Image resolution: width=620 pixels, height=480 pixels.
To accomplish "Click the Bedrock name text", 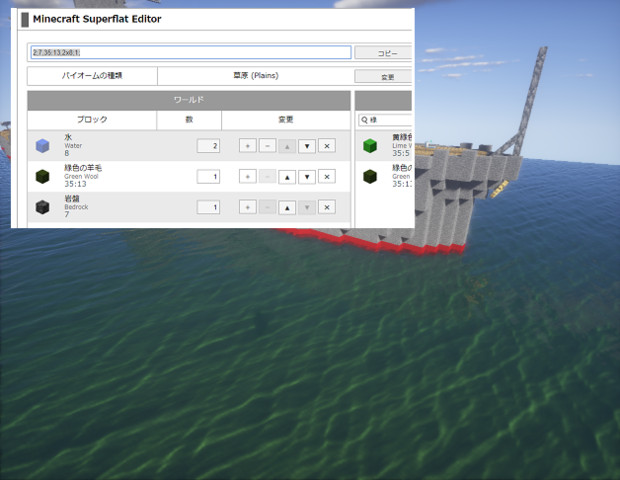I will point(76,207).
